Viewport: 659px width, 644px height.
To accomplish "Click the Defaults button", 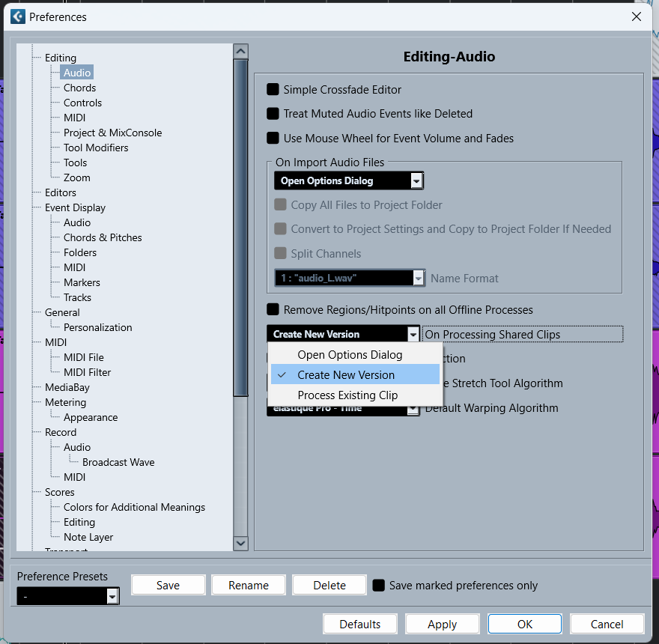I will coord(360,625).
